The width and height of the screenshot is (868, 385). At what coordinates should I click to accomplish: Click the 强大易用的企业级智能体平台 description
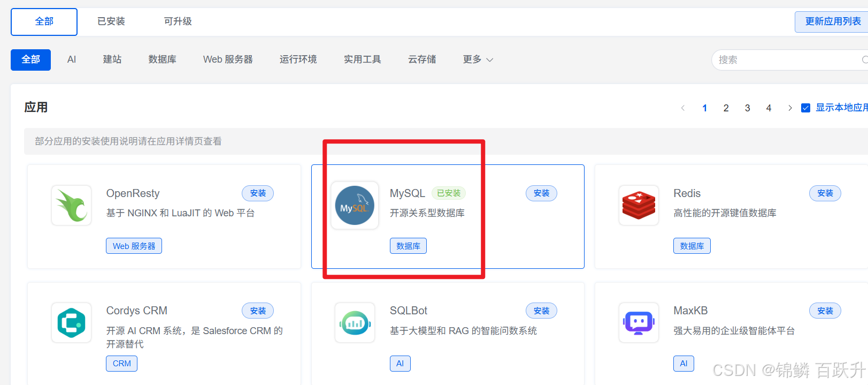tap(734, 331)
